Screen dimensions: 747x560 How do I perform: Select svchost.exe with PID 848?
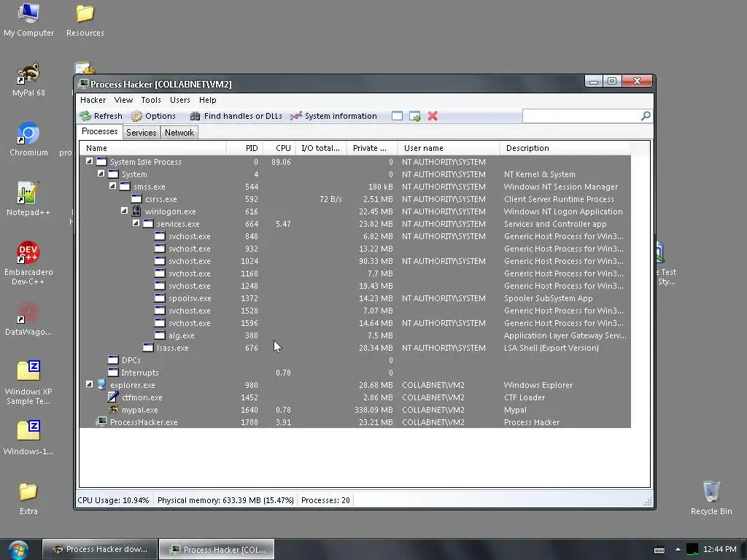(x=355, y=236)
